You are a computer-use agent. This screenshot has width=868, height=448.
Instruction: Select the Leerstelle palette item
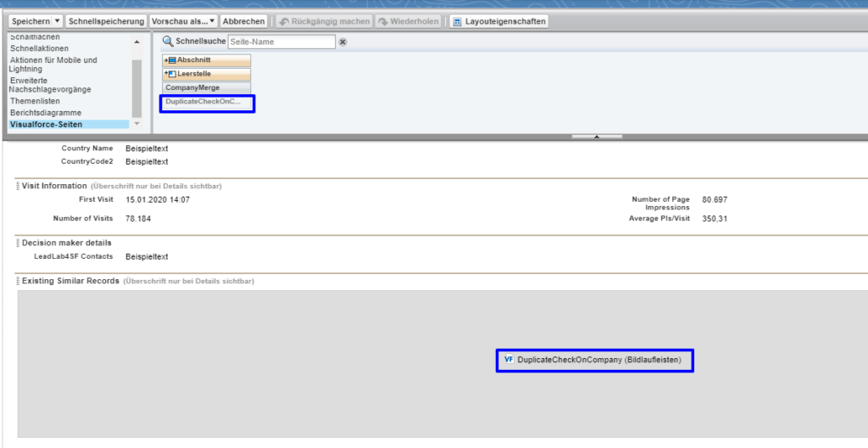click(x=207, y=74)
